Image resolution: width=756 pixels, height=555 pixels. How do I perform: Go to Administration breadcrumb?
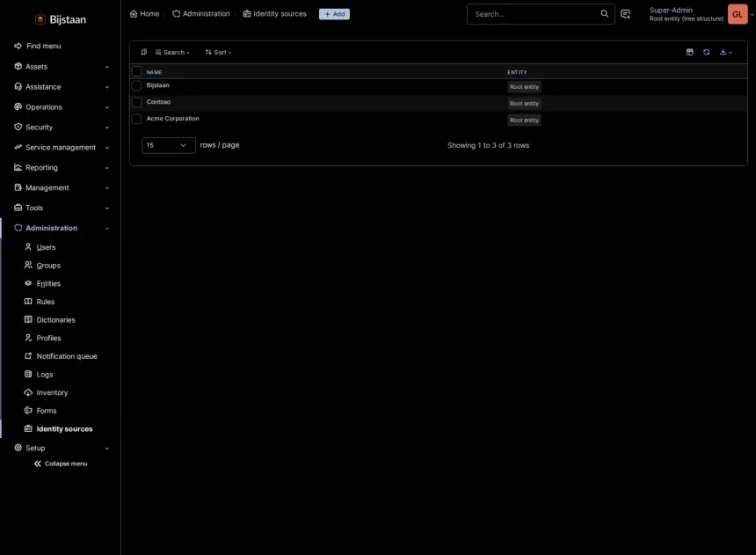tap(201, 14)
